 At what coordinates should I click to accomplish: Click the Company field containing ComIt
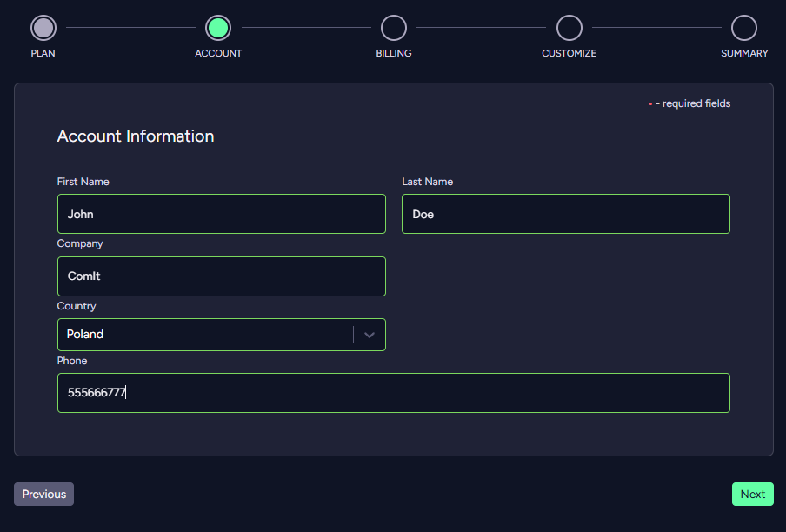221,276
